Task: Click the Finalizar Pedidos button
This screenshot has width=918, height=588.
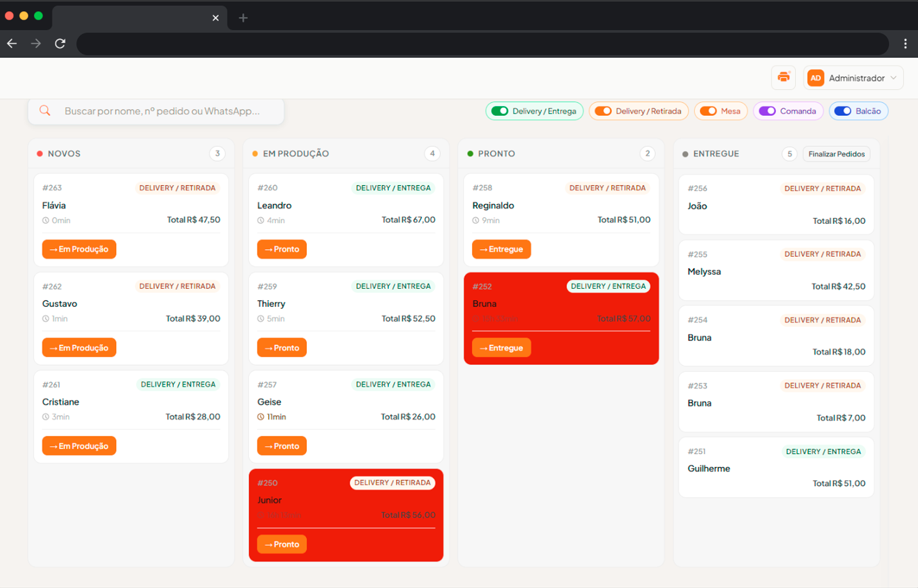Action: [x=837, y=154]
